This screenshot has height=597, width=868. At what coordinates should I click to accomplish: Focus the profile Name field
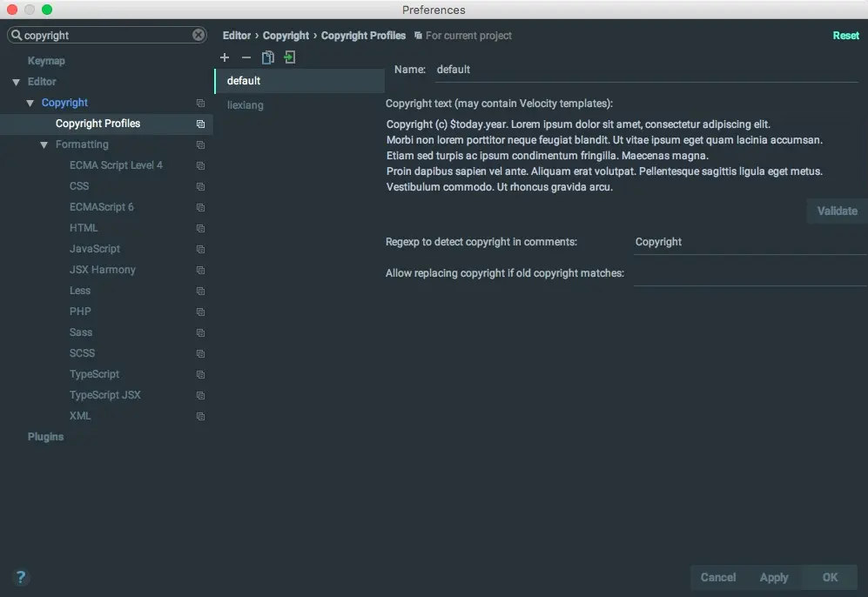click(x=647, y=70)
